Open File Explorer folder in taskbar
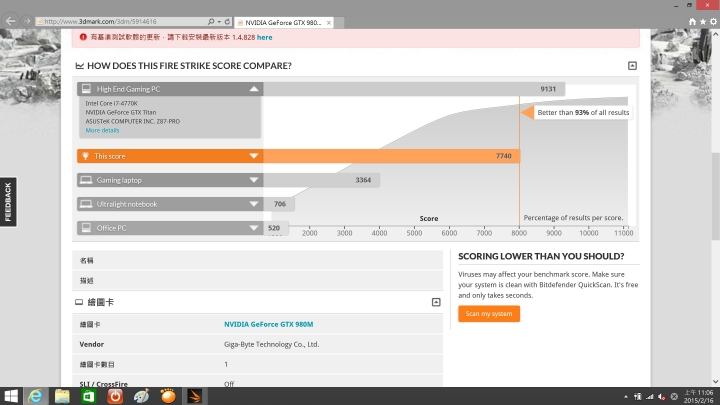The image size is (720, 405). pyautogui.click(x=62, y=396)
